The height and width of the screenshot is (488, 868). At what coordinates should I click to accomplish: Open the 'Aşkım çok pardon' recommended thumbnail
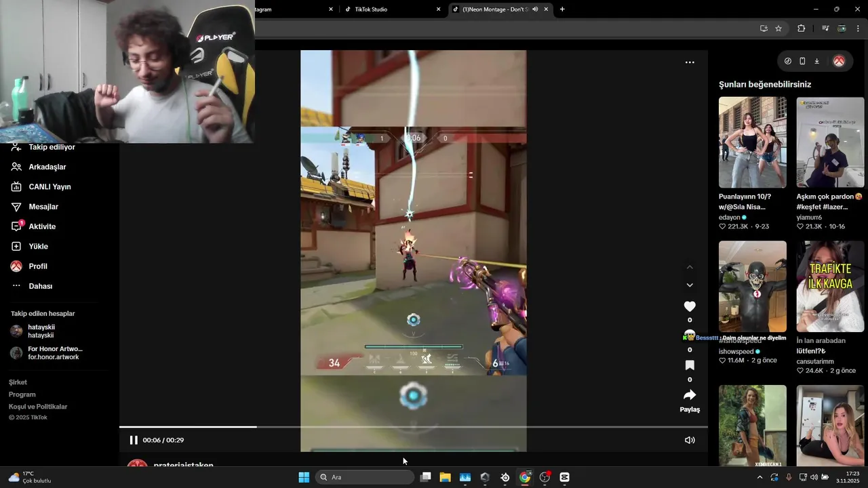point(830,142)
